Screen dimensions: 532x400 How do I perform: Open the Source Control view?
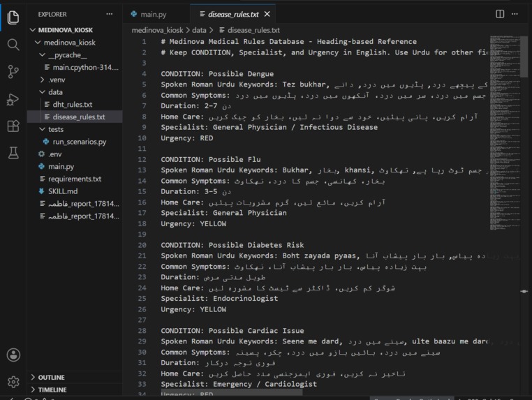[13, 72]
